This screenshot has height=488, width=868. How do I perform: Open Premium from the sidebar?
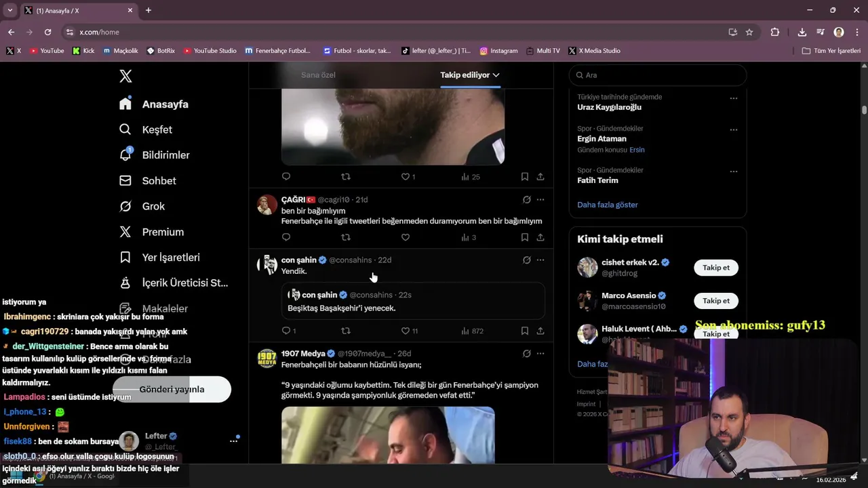[151, 232]
